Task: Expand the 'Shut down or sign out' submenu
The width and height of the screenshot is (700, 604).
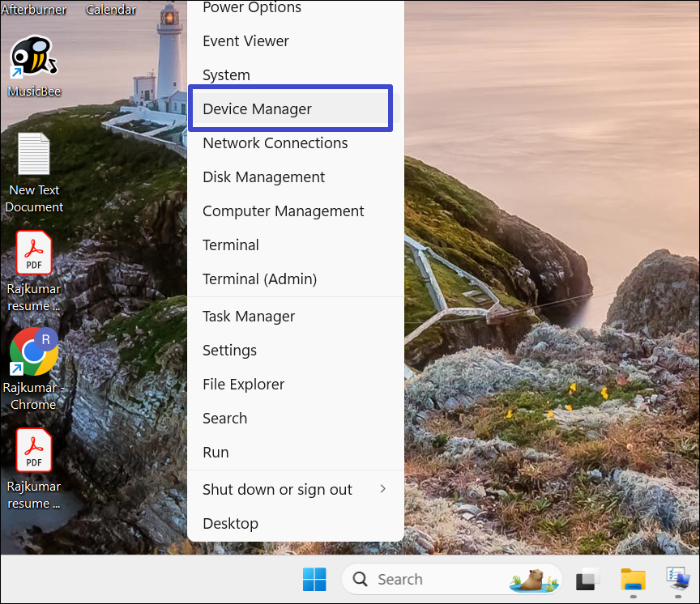Action: [295, 489]
